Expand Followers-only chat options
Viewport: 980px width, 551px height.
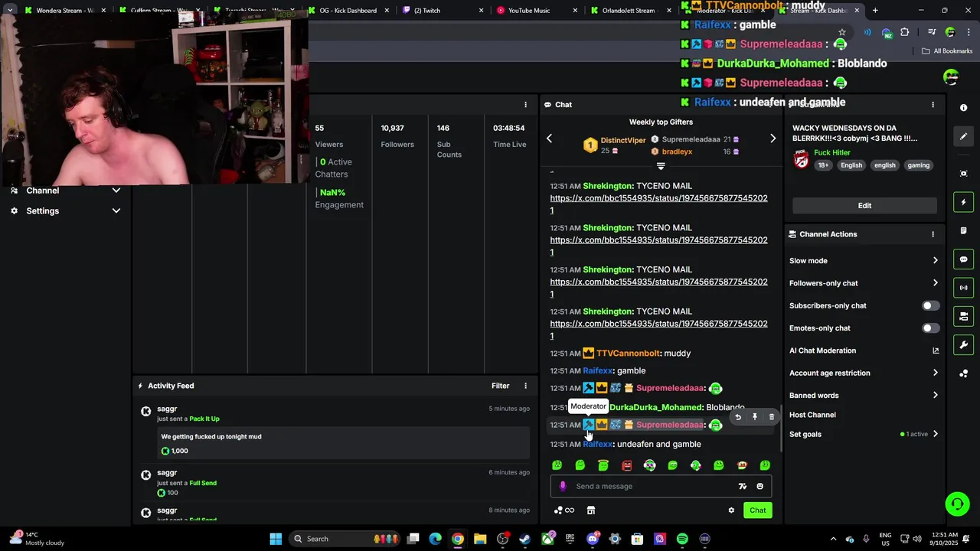864,283
